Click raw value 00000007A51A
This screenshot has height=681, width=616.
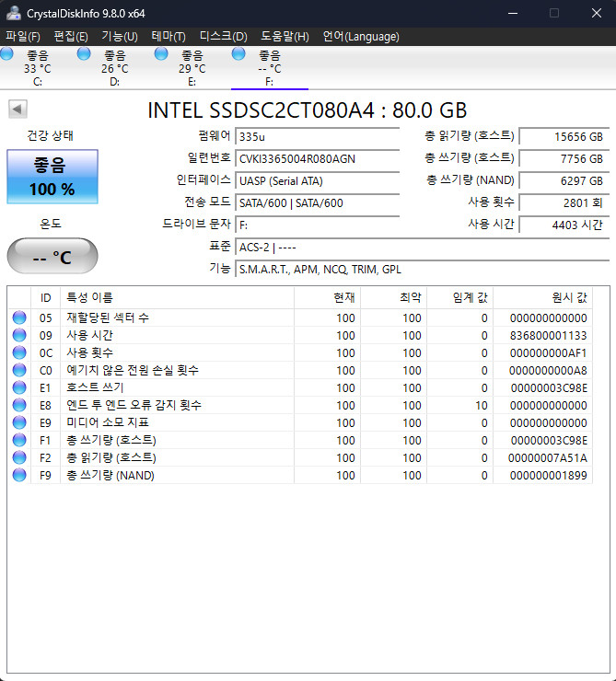coord(548,457)
